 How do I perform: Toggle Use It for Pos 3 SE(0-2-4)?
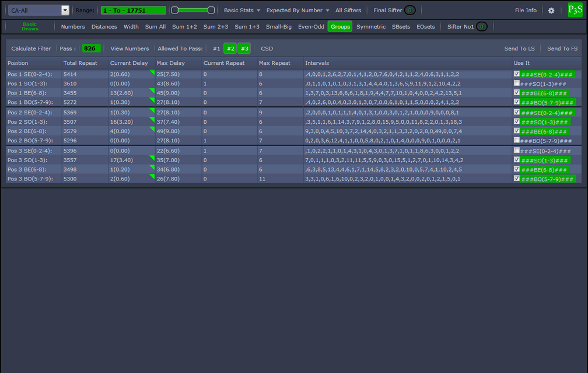click(x=517, y=151)
